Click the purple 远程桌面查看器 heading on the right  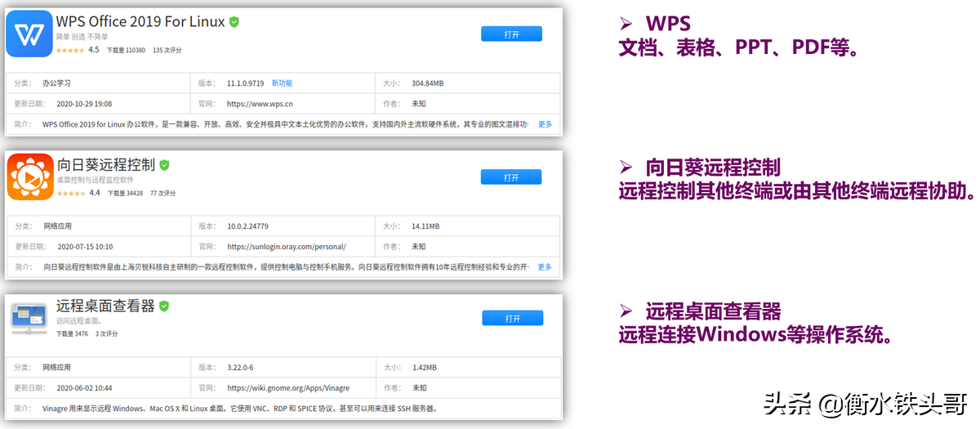713,311
